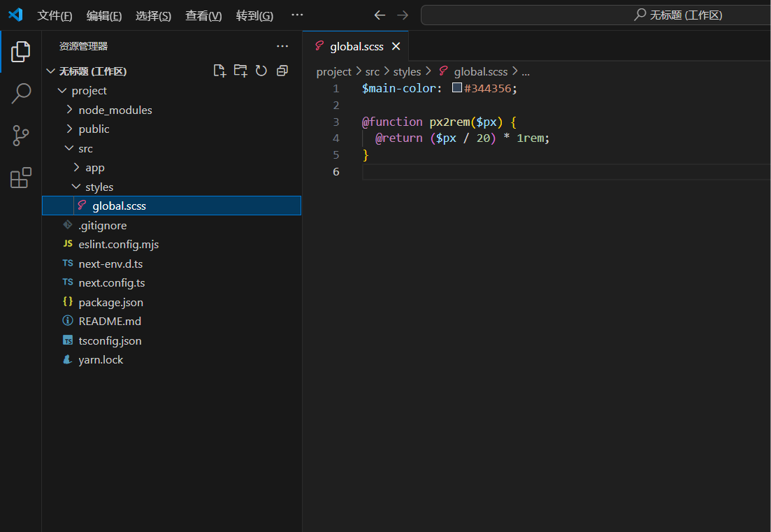The height and width of the screenshot is (532, 771).
Task: Click the $main-color variable on line 1
Action: tap(398, 89)
